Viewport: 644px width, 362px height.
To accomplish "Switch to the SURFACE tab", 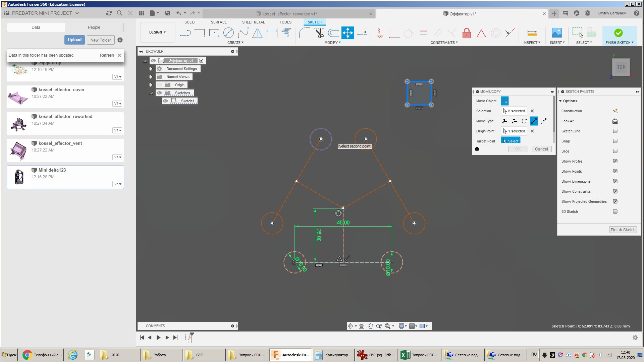I will click(219, 22).
